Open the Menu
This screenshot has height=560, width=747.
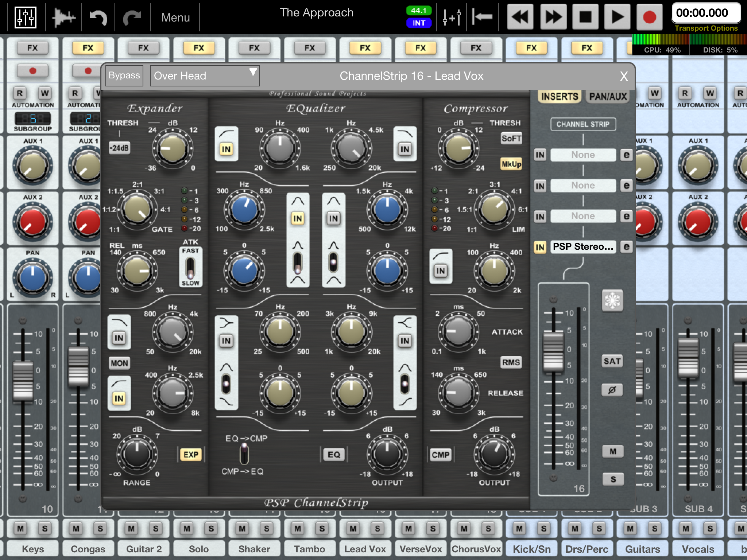tap(175, 17)
